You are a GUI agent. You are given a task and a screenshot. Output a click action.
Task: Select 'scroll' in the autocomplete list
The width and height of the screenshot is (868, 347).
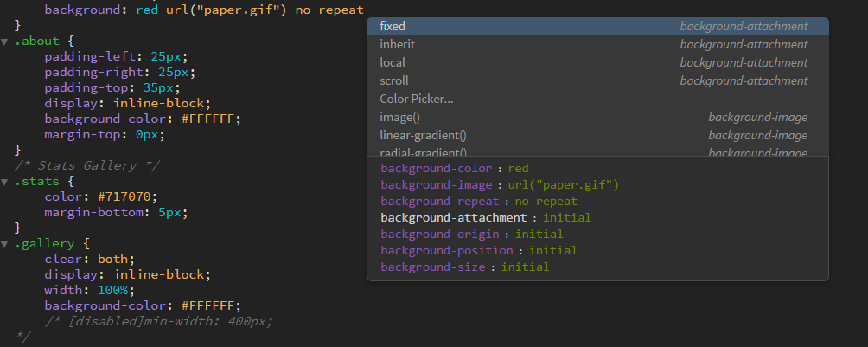[x=394, y=80]
